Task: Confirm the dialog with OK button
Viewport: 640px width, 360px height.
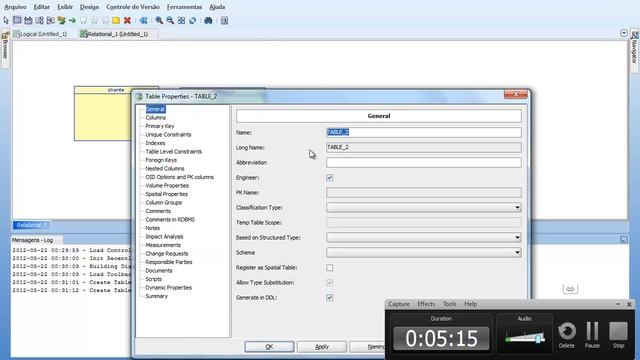Action: [269, 347]
